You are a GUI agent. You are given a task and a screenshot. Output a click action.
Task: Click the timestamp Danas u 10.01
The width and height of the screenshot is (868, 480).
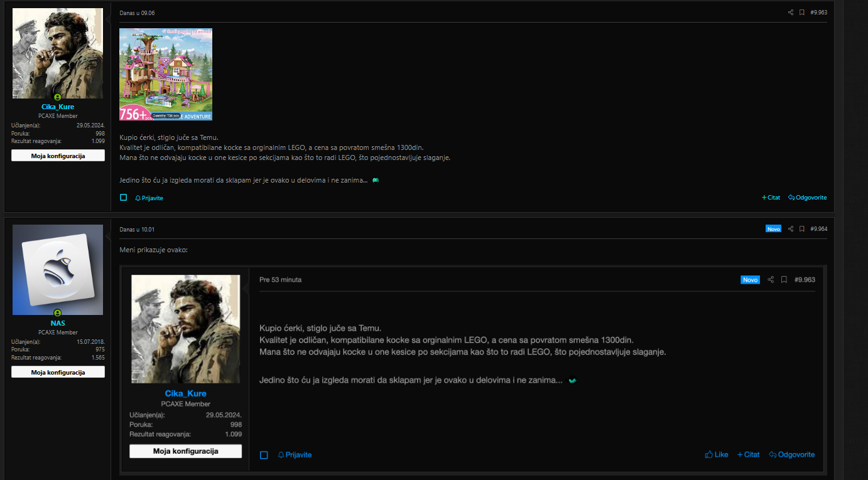137,229
